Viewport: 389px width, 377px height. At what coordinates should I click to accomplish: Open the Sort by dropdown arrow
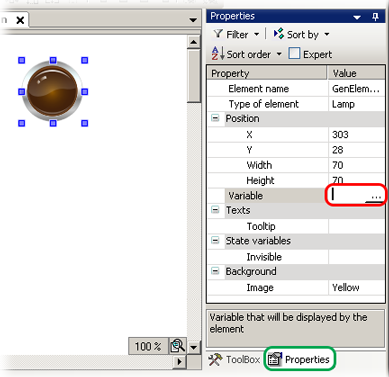(327, 34)
